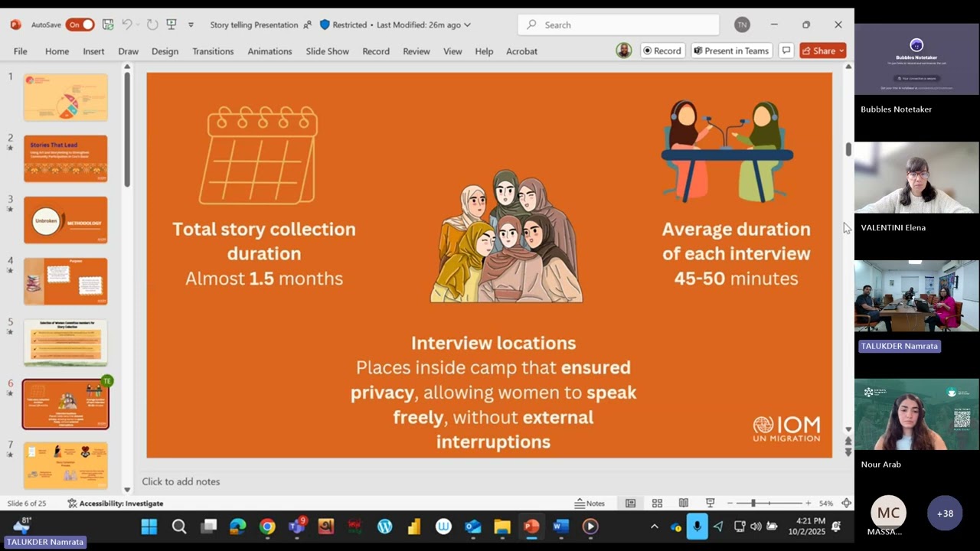The image size is (980, 551).
Task: Toggle the Notes pane button
Action: tap(590, 504)
